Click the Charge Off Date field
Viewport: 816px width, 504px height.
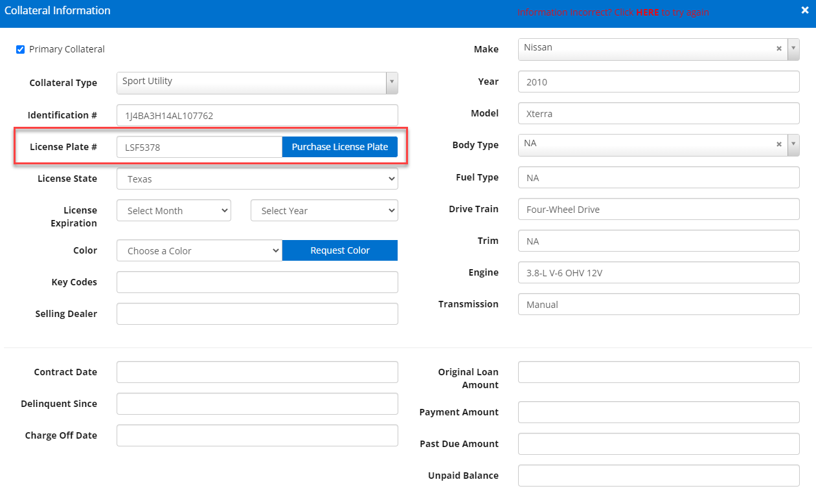(257, 435)
